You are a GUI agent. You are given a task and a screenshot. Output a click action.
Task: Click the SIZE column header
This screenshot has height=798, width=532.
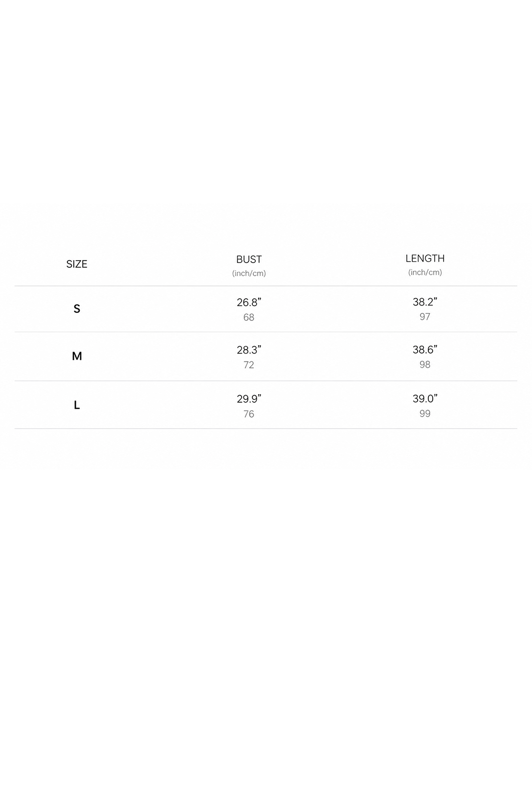[77, 264]
